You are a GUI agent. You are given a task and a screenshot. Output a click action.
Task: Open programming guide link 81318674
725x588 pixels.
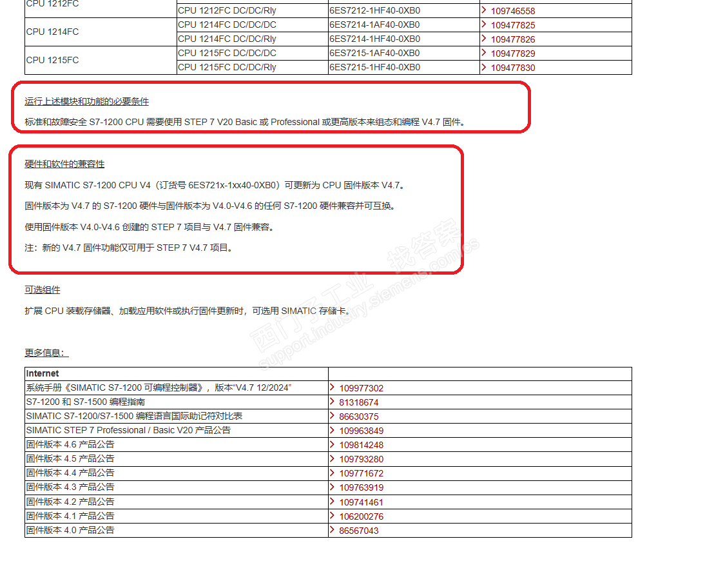[359, 403]
